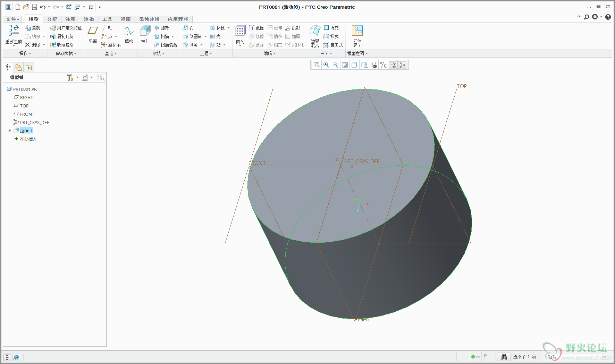Click the Regenerate (重新生成) icon
This screenshot has height=364, width=615.
(14, 31)
